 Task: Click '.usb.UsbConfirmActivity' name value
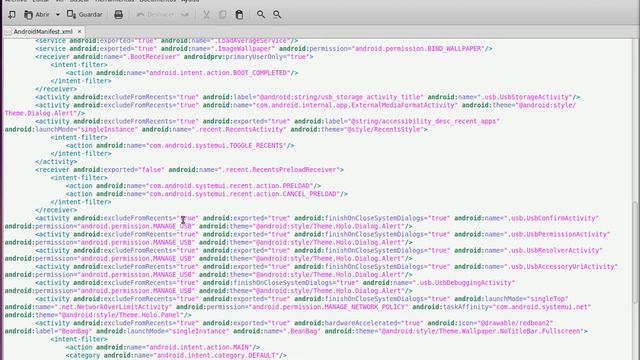[553, 218]
